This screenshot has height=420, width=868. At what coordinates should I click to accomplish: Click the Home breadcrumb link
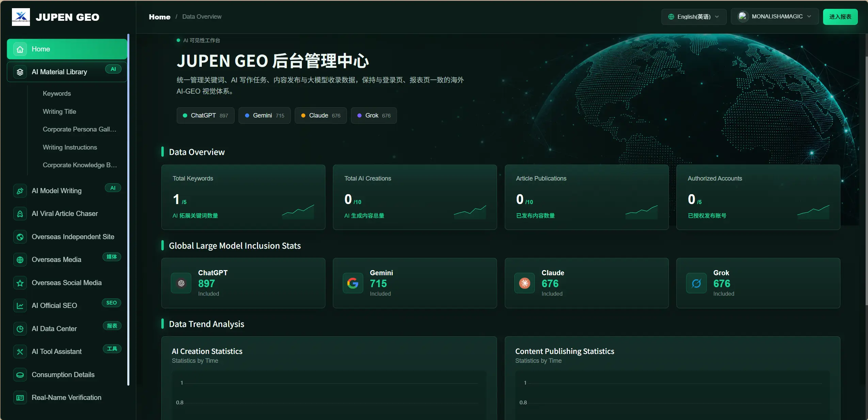coord(160,17)
